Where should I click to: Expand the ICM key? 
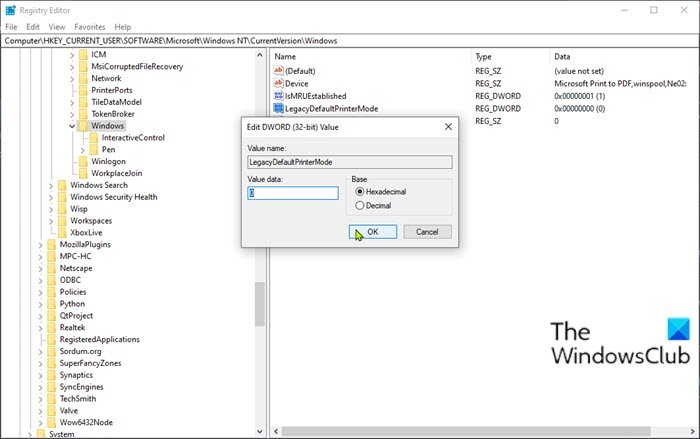[72, 55]
